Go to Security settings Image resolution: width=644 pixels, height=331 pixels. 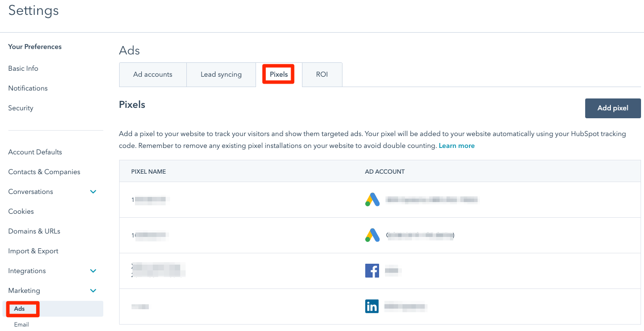[x=21, y=108]
